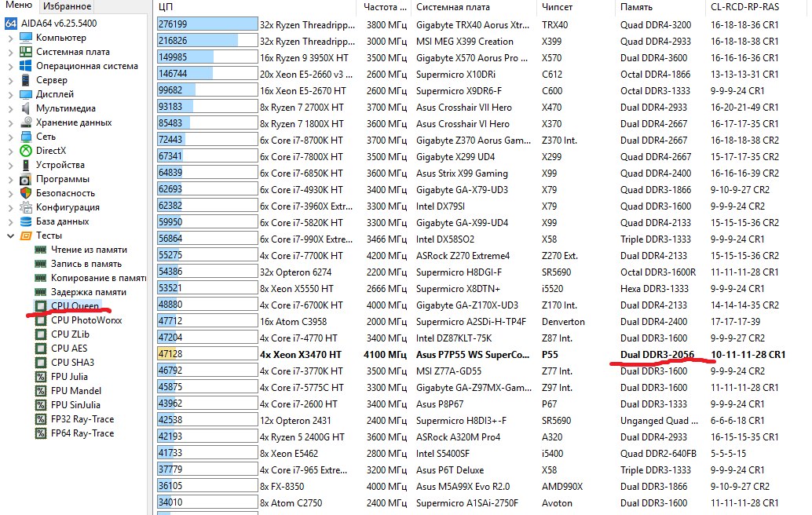Switch to the Избранное tab
This screenshot has height=515, width=812.
click(x=67, y=6)
